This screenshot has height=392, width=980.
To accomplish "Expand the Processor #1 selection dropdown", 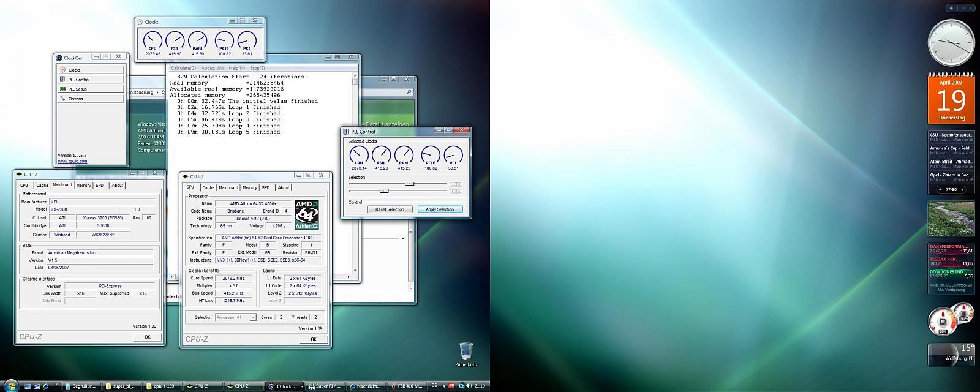I will 236,317.
